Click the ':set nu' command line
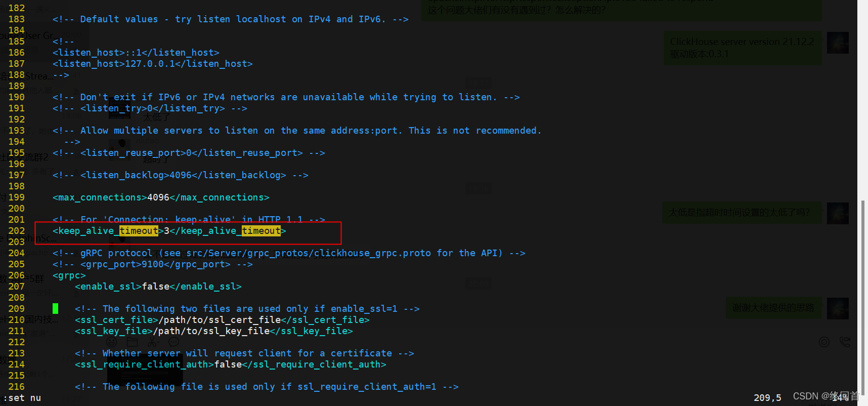 click(22, 398)
